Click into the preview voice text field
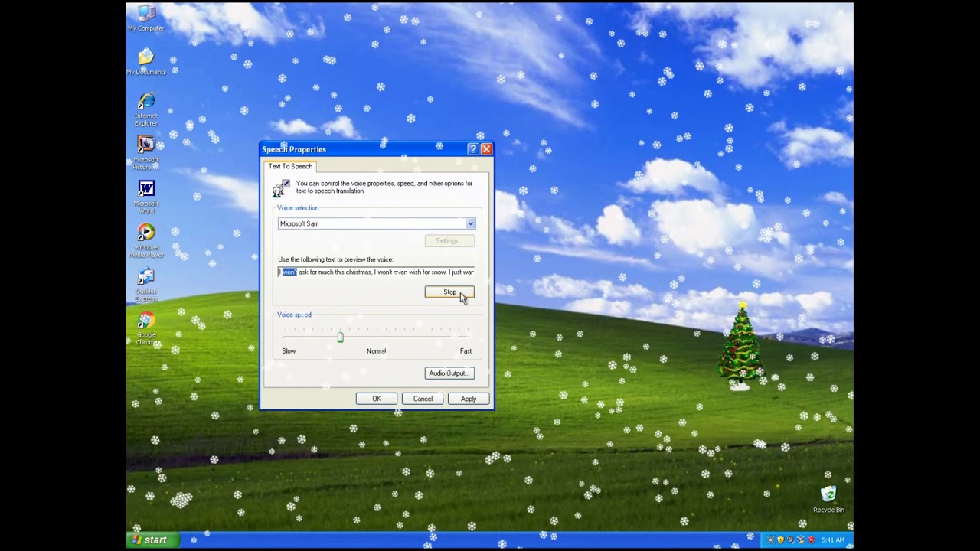980x551 pixels. [376, 272]
